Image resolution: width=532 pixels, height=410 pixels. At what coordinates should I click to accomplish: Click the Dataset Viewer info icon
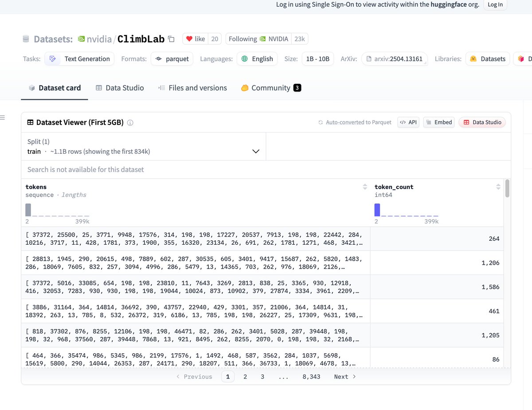coord(130,123)
